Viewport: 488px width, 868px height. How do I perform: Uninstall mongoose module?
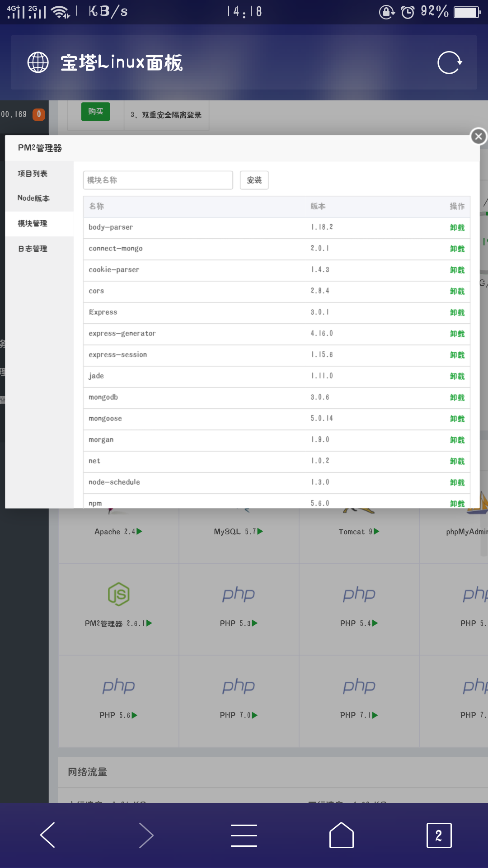[457, 419]
